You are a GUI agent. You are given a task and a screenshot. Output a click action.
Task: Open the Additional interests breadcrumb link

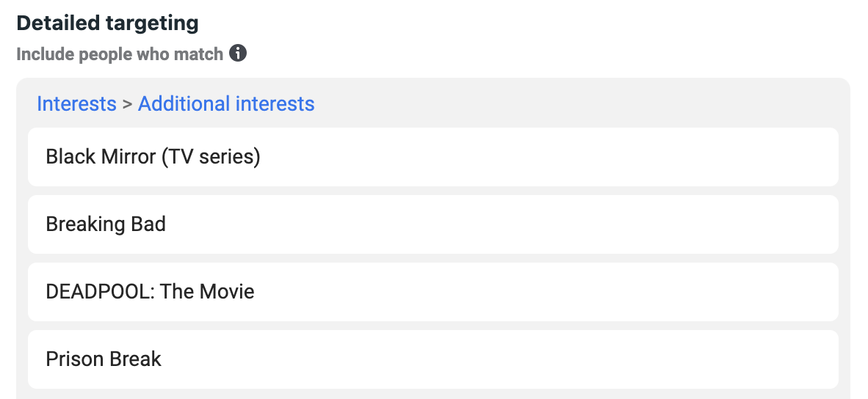click(226, 104)
